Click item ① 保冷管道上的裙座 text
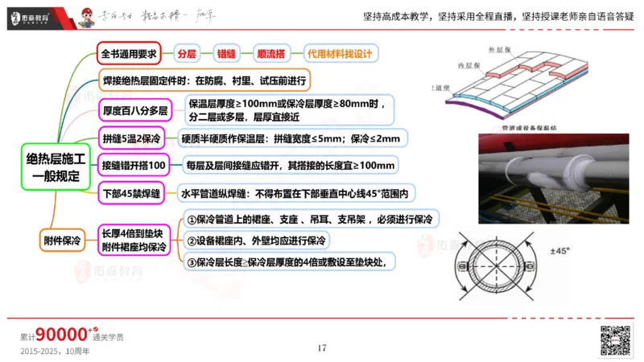The height and width of the screenshot is (362, 644). (311, 219)
